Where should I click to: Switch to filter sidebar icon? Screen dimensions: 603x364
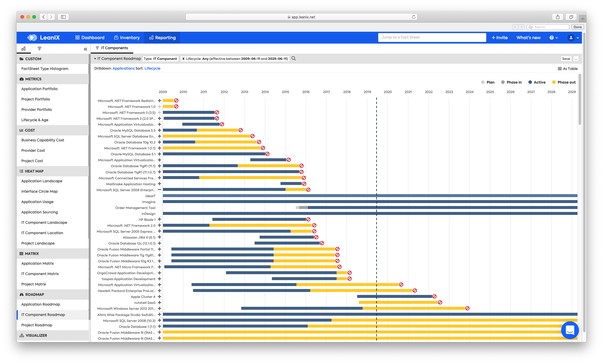pos(39,49)
